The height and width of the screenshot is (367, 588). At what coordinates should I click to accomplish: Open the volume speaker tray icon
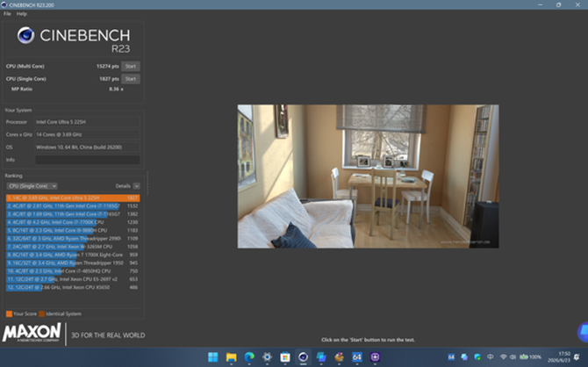(x=513, y=356)
